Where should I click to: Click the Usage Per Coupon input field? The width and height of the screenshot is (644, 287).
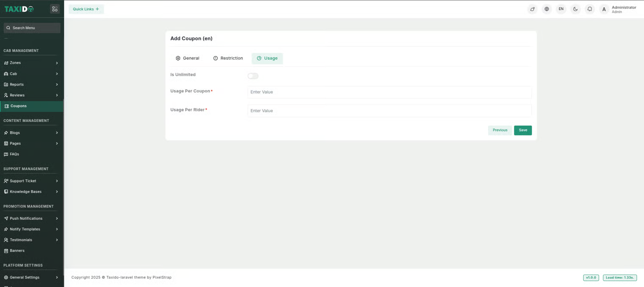coord(389,92)
